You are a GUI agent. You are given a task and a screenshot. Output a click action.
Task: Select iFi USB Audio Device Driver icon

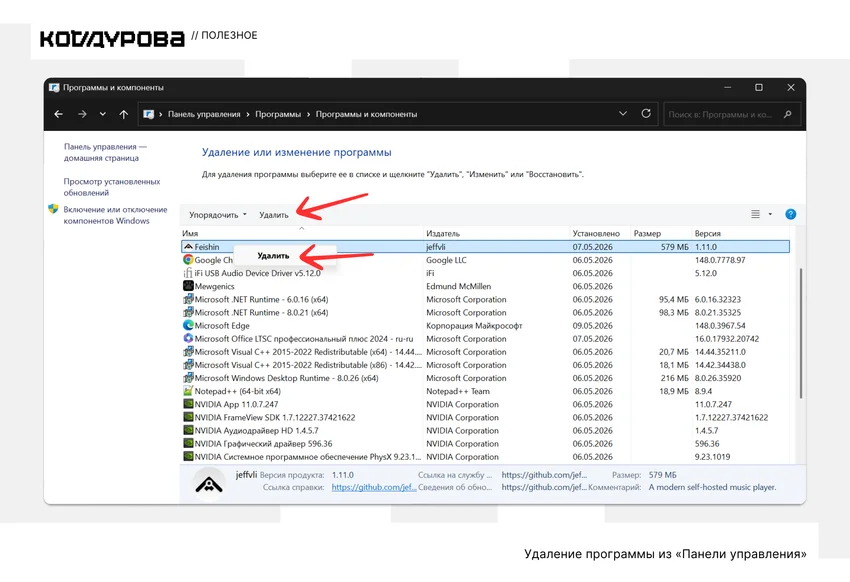pyautogui.click(x=188, y=273)
